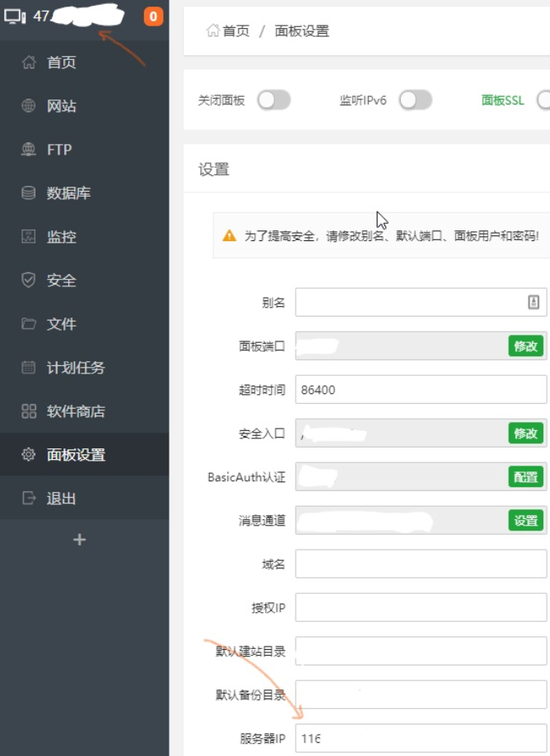Image resolution: width=550 pixels, height=756 pixels.
Task: Open the 安全 sidebar menu item
Action: click(x=85, y=281)
